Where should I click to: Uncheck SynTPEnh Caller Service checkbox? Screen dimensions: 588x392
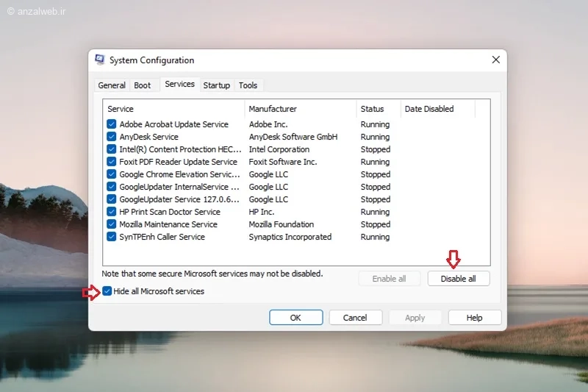click(112, 237)
